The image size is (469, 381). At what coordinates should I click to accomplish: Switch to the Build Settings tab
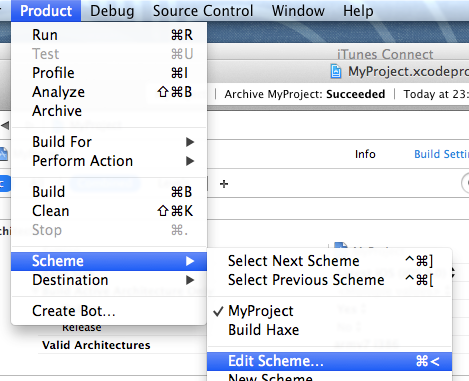coord(441,154)
